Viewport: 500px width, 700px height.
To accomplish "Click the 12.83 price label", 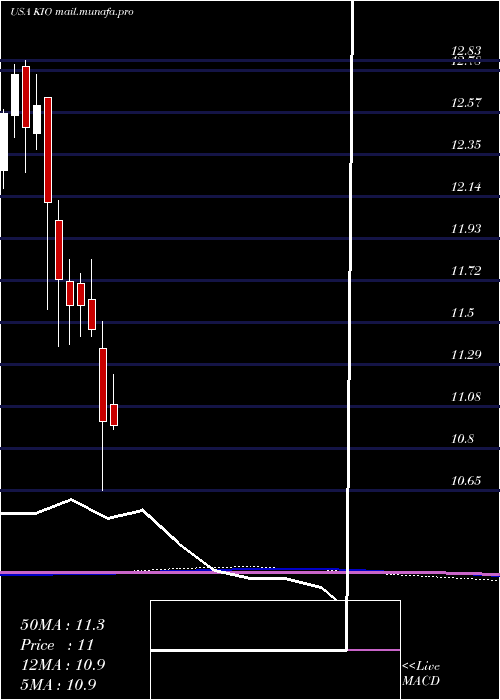I will (x=466, y=51).
